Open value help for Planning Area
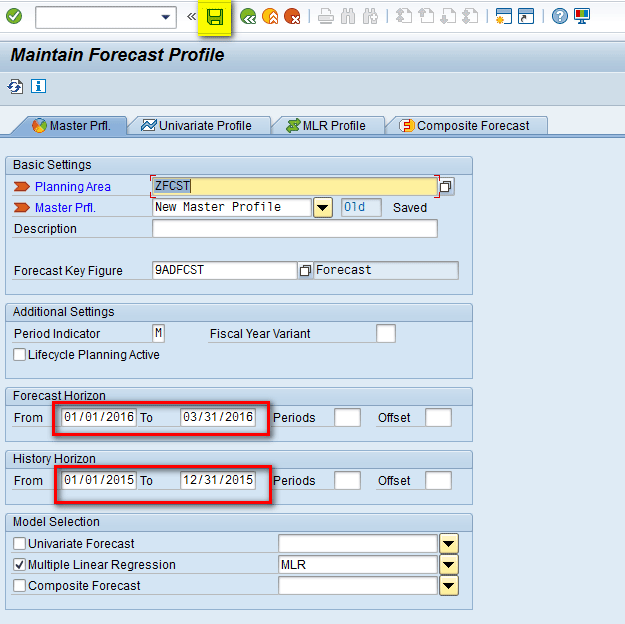Image resolution: width=625 pixels, height=624 pixels. tap(446, 187)
